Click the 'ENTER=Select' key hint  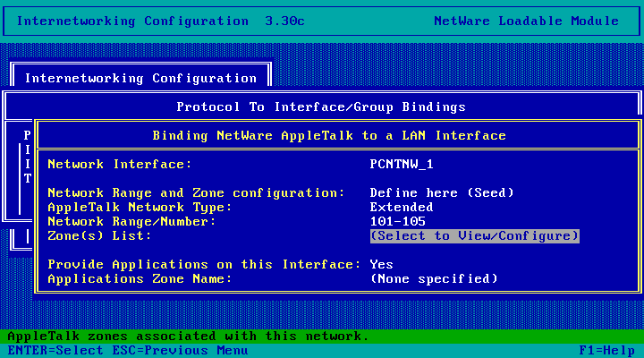pos(55,351)
